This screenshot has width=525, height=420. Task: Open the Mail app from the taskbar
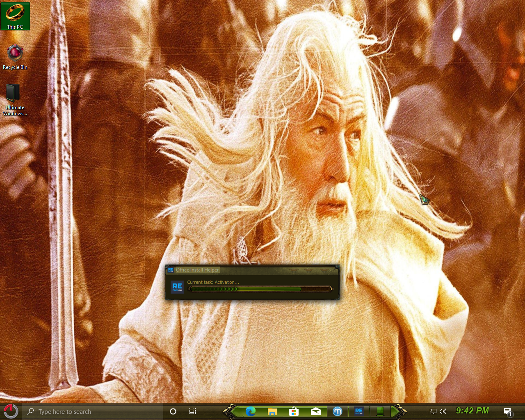[x=315, y=411]
